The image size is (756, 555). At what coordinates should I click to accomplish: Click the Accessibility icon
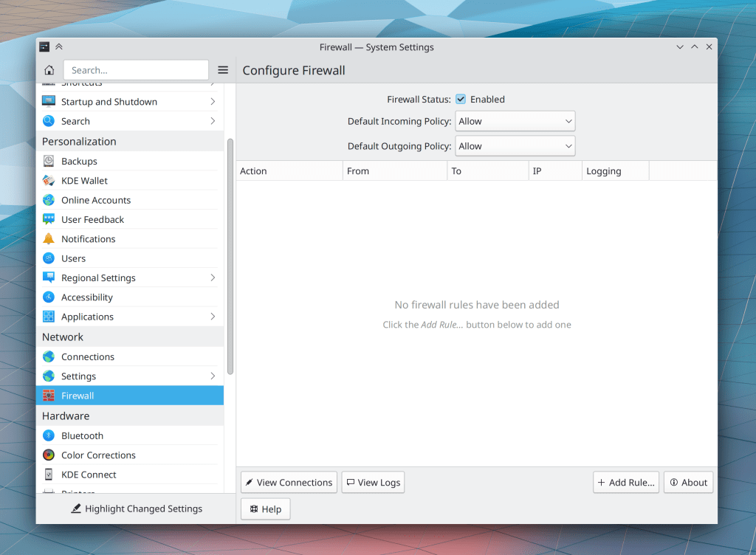tap(49, 297)
